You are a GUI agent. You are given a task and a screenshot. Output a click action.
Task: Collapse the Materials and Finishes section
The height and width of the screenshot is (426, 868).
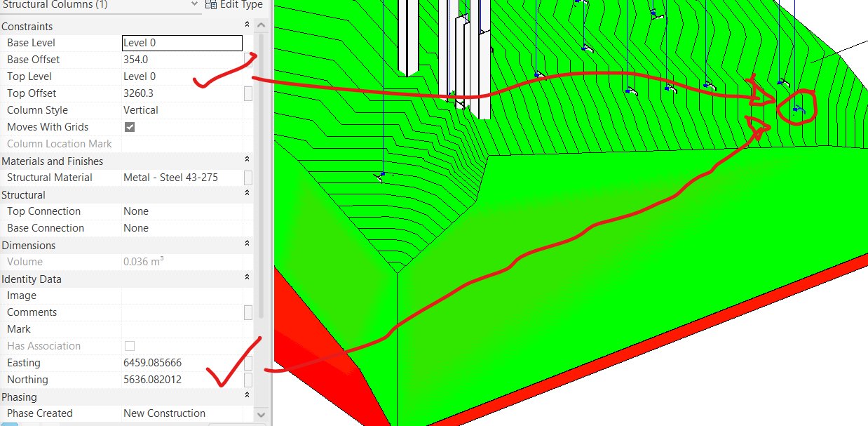click(x=247, y=161)
